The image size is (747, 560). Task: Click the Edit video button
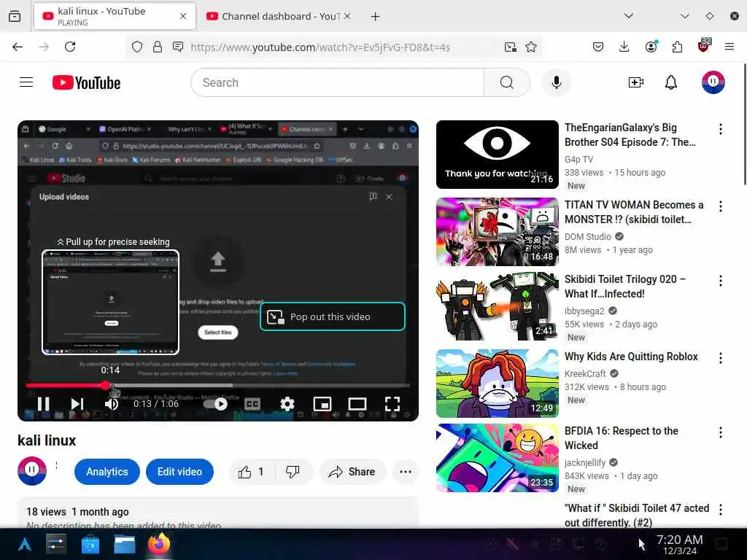tap(179, 472)
